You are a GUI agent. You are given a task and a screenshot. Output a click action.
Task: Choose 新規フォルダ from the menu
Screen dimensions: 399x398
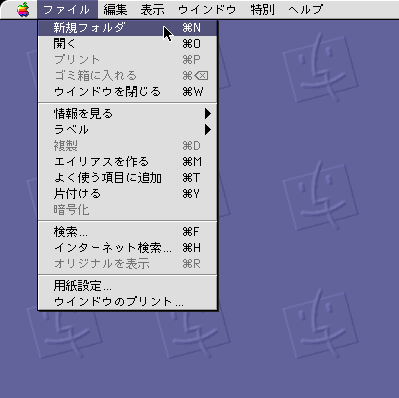(x=128, y=28)
